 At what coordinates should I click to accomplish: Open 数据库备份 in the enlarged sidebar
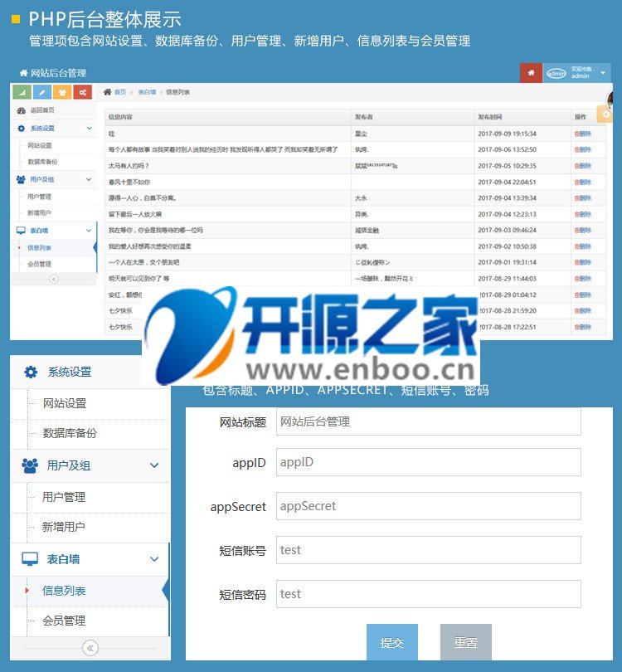70,433
